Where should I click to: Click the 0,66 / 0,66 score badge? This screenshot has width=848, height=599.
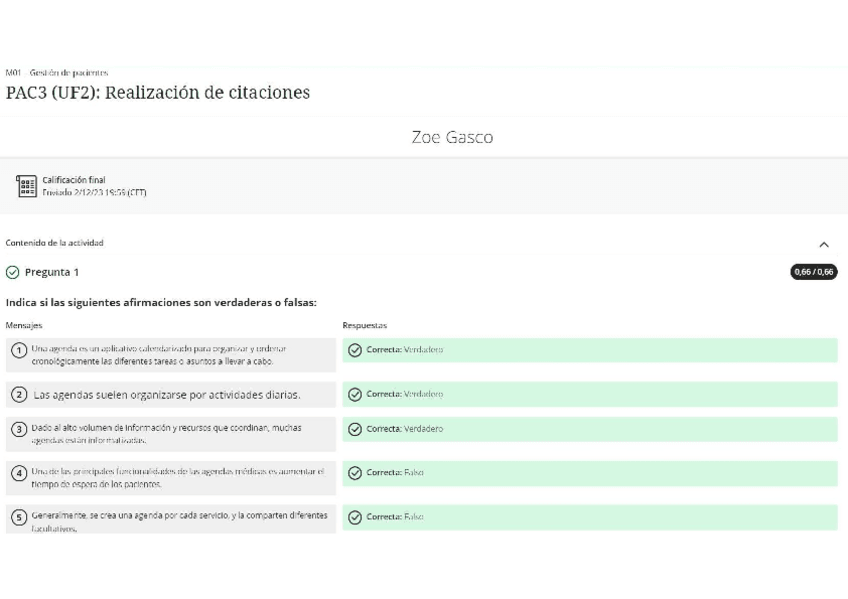tap(813, 272)
